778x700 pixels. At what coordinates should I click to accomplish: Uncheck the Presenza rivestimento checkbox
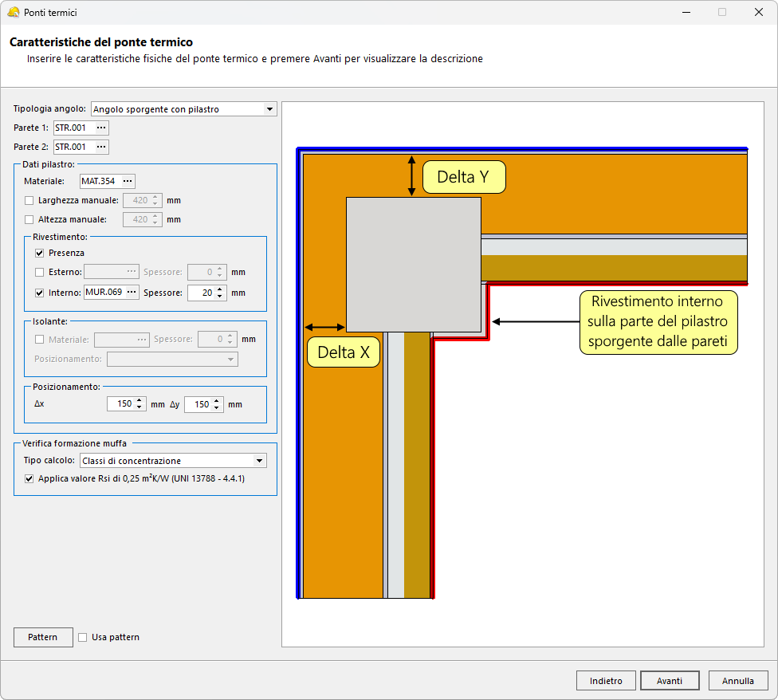[39, 253]
